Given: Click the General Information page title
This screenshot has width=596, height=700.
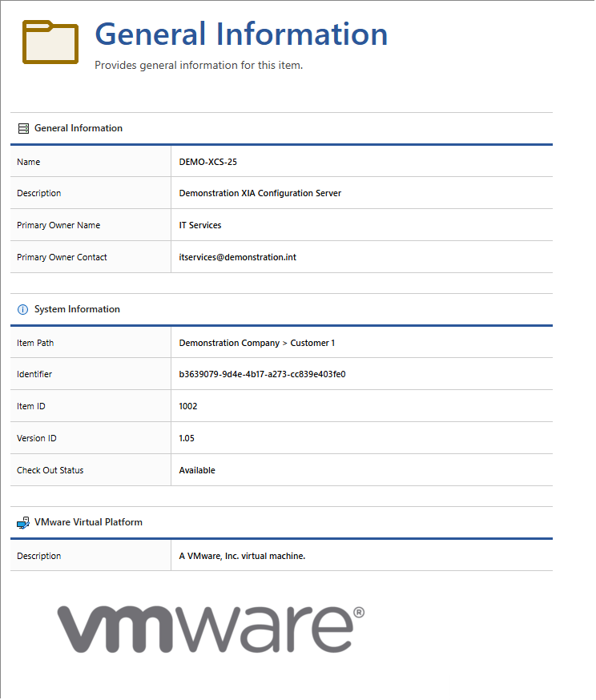Looking at the screenshot, I should (241, 34).
